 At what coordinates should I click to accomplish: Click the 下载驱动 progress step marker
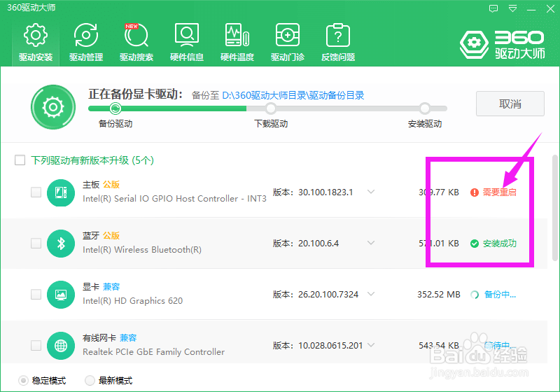(x=271, y=108)
